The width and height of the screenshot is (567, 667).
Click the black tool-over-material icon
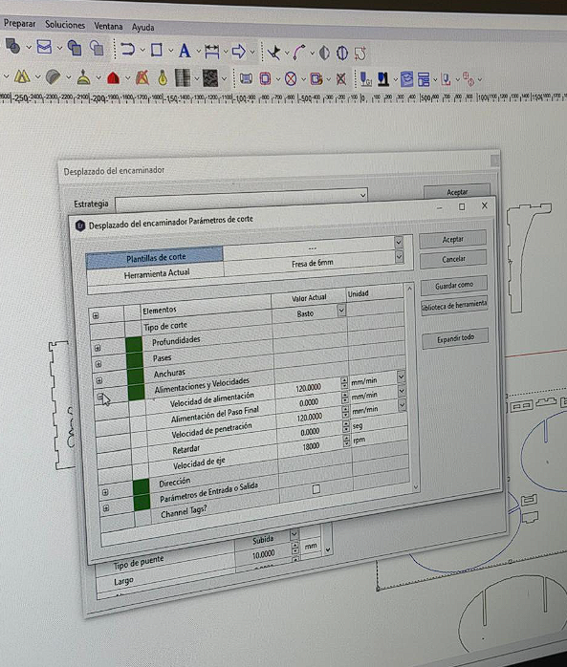[x=383, y=79]
